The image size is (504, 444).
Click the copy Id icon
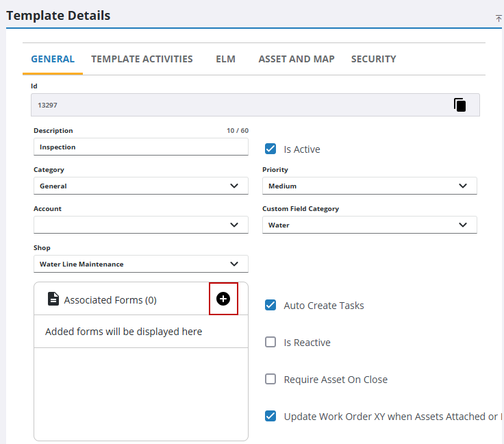click(459, 105)
